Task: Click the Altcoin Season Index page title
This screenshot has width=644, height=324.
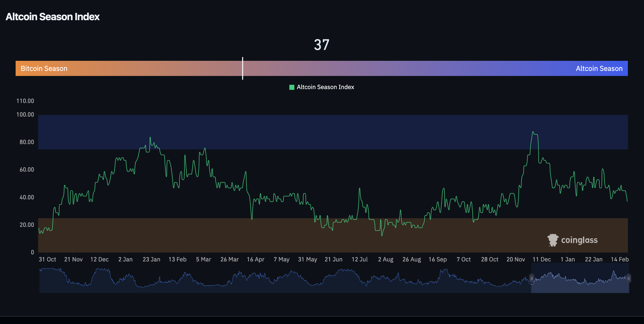Action: 53,17
